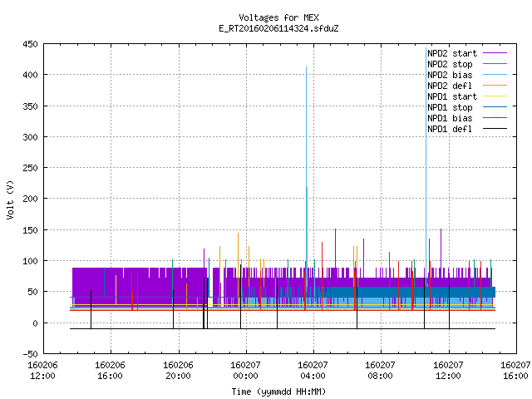This screenshot has height=399, width=532.
Task: Click the 160206 12:00 x-axis tick label
Action: (42, 371)
